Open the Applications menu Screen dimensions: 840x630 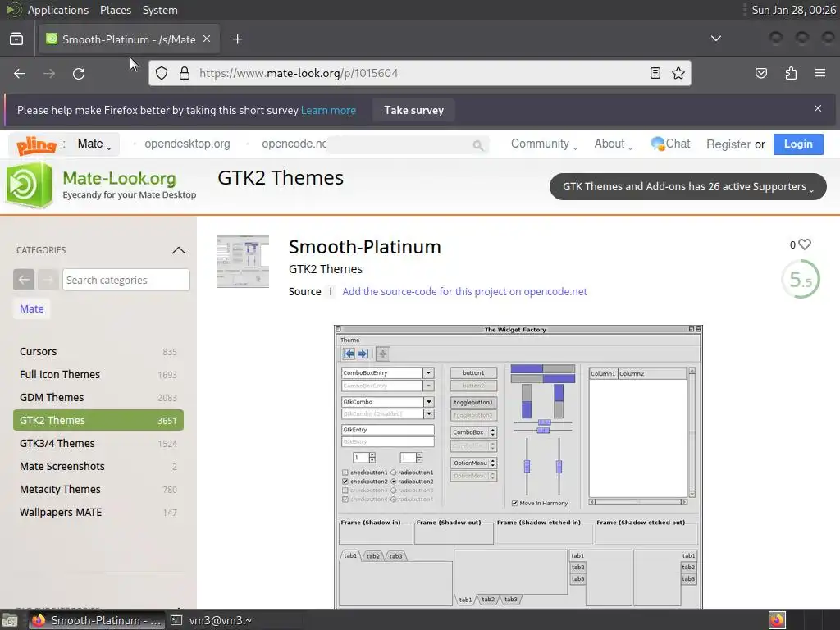pyautogui.click(x=58, y=10)
